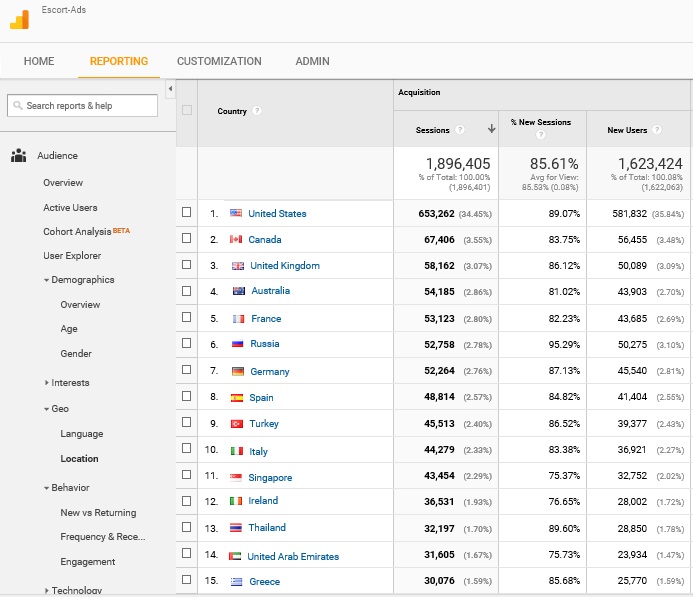This screenshot has height=597, width=693.
Task: Click the France flag icon
Action: 238,319
